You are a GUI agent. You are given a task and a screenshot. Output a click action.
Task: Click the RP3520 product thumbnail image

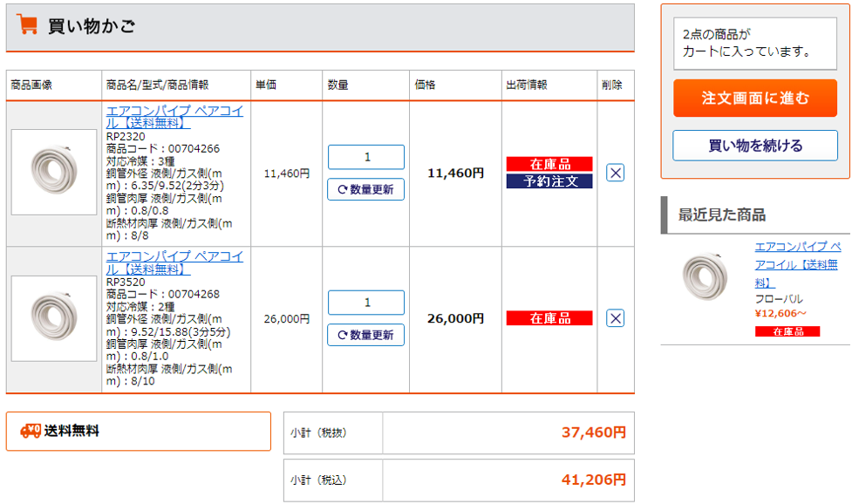pyautogui.click(x=54, y=318)
